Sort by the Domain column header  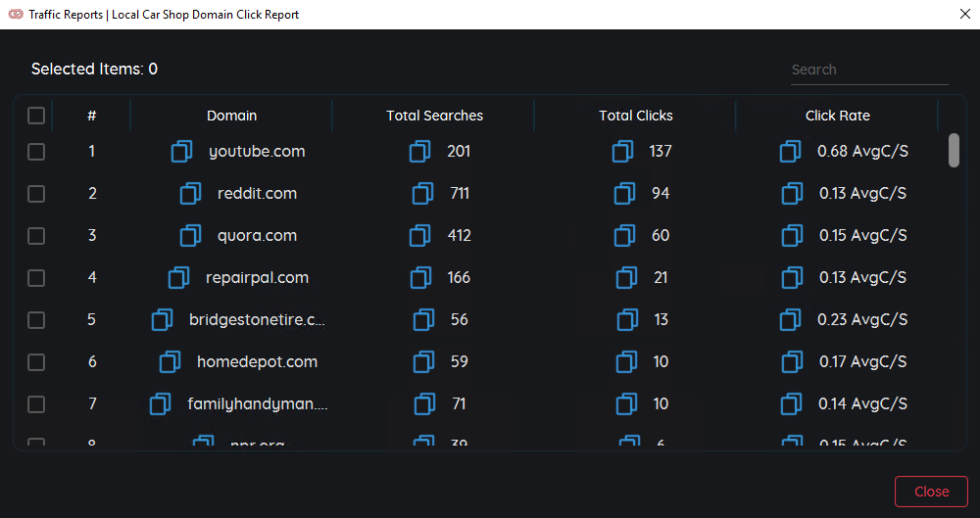coord(232,116)
